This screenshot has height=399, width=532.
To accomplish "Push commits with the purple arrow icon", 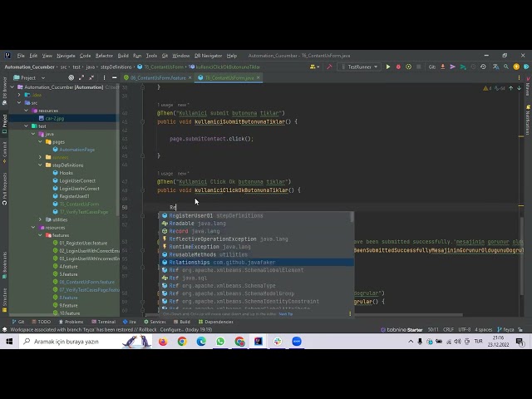I will click(452, 66).
